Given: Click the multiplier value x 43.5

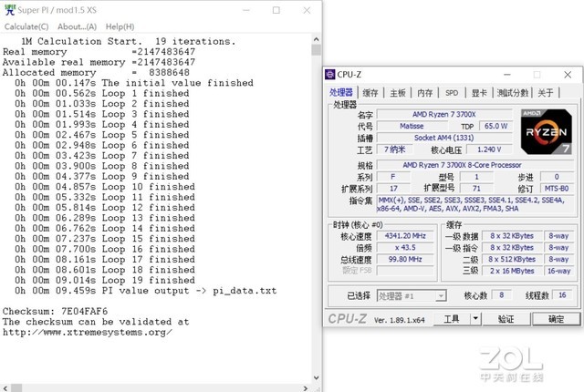Looking at the screenshot, I should point(405,247).
